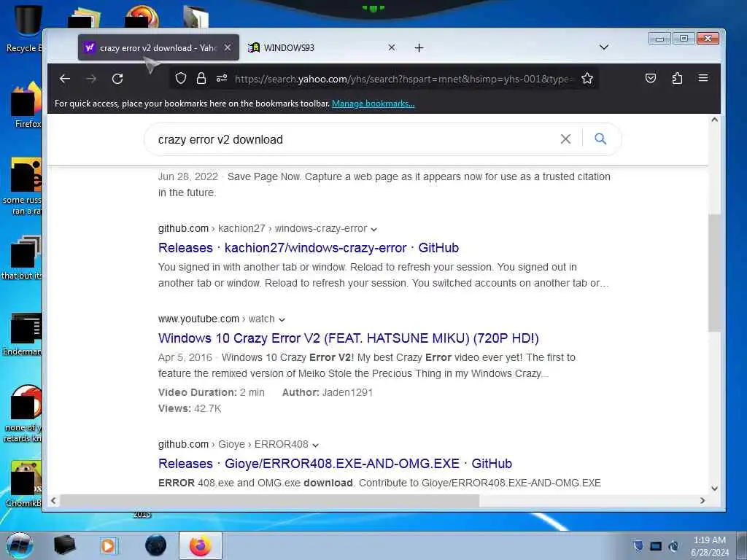Select the ChomikBox desktop icon
Image resolution: width=747 pixels, height=560 pixels.
coord(25,484)
